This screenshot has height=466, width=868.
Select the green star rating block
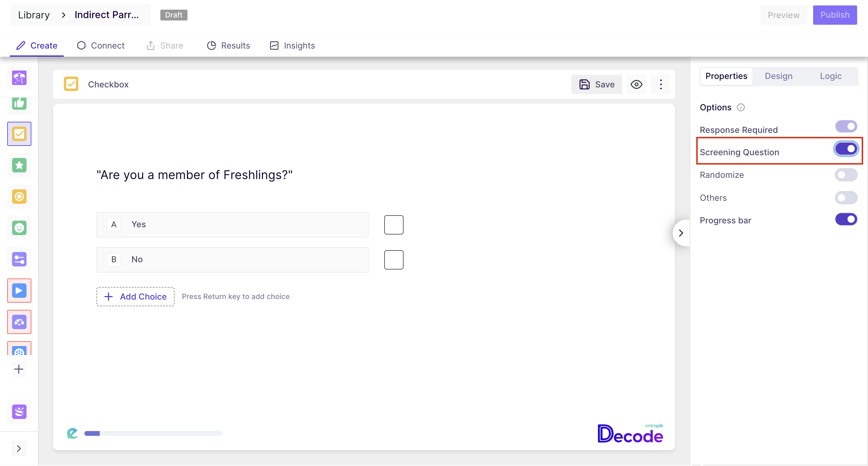(x=19, y=165)
